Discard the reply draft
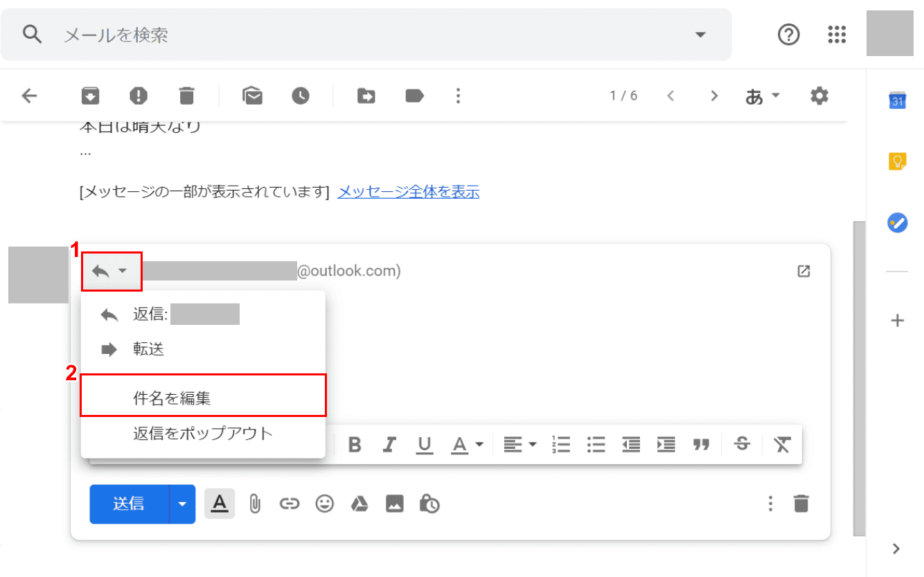This screenshot has height=577, width=924. click(x=801, y=504)
